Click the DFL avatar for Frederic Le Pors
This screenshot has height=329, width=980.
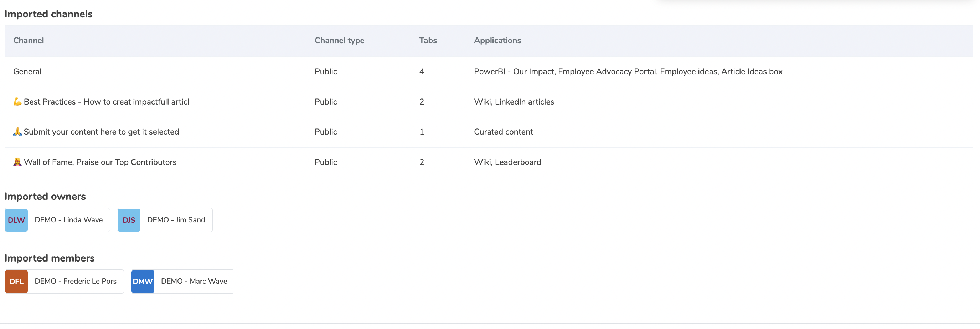16,282
